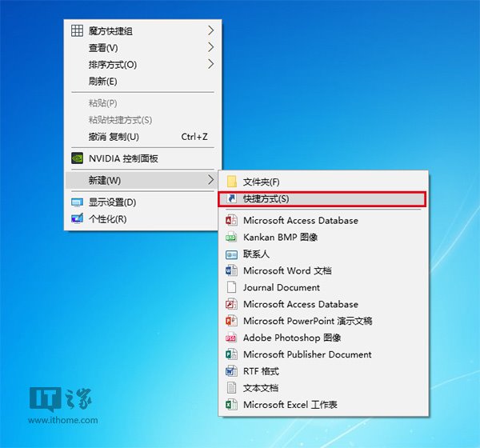
Task: Select Adobe Photoshop 图像 entry
Action: coord(323,338)
